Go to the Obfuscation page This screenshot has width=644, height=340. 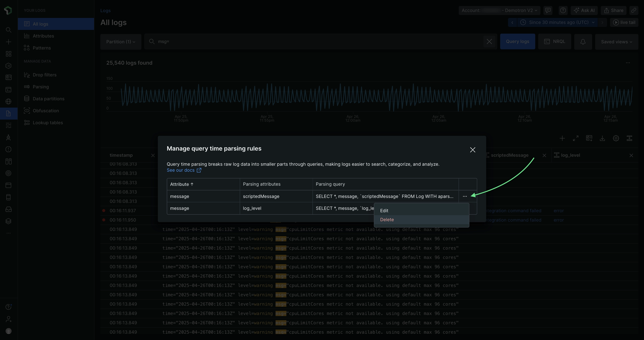pos(46,111)
